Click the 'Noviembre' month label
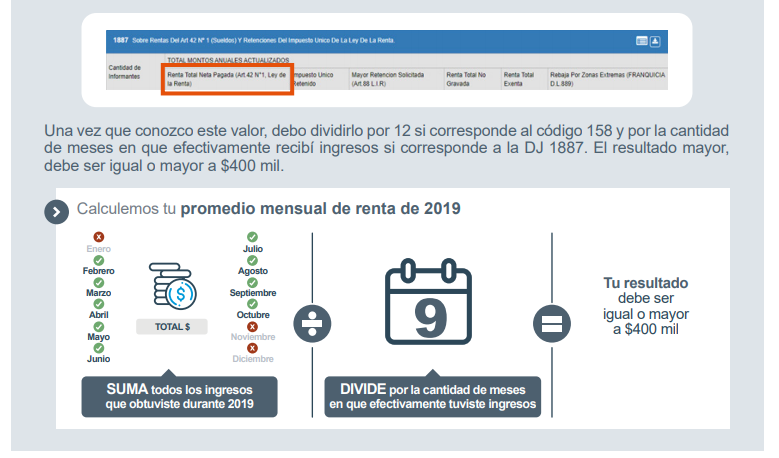 click(x=253, y=337)
